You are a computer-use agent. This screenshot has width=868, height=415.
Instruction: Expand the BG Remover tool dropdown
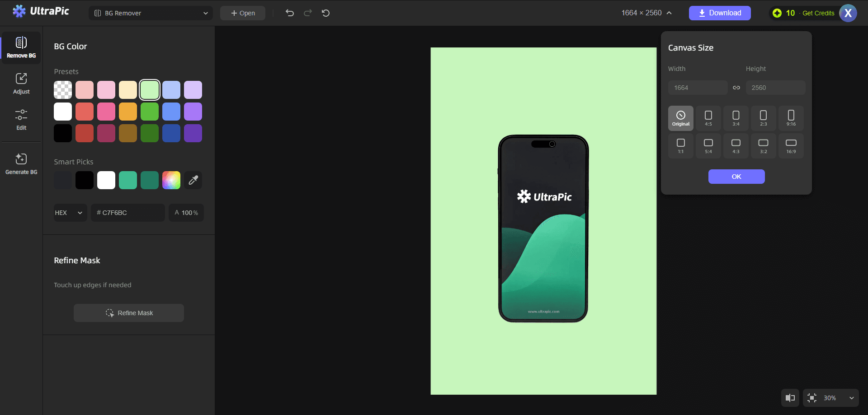coord(151,13)
